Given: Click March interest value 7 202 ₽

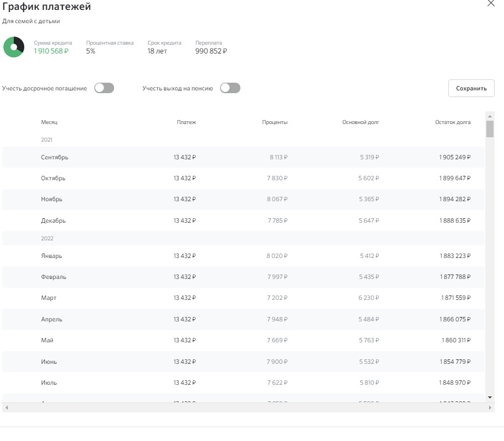Looking at the screenshot, I should tap(277, 298).
